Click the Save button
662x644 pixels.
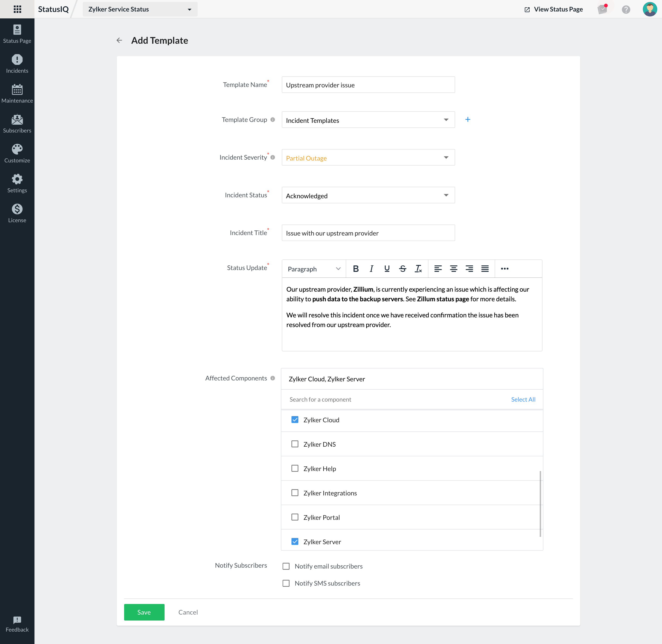click(x=144, y=612)
